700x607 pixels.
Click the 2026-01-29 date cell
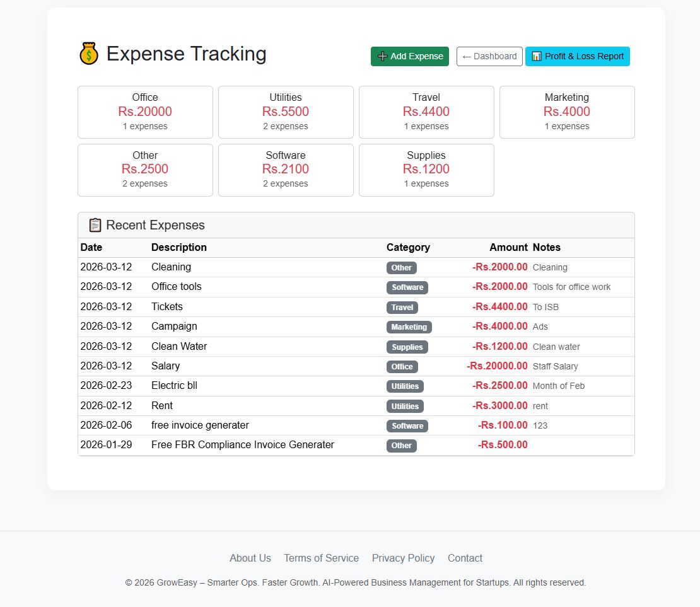pyautogui.click(x=106, y=445)
